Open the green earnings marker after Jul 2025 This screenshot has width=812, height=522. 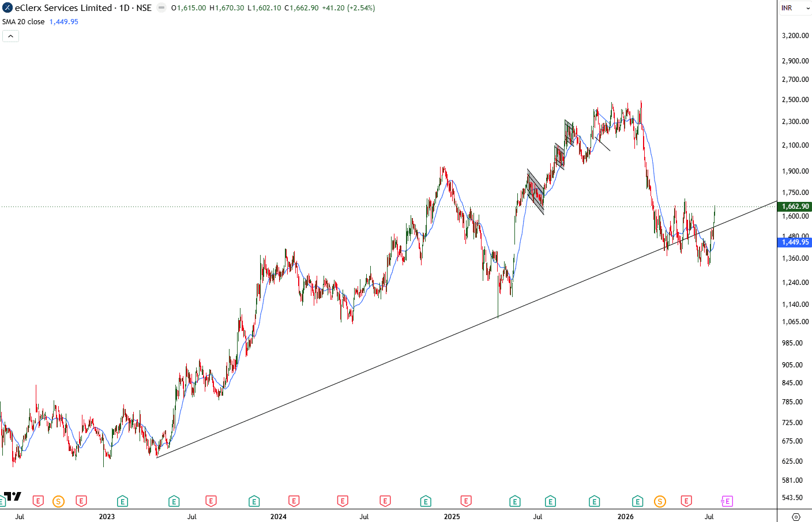550,501
